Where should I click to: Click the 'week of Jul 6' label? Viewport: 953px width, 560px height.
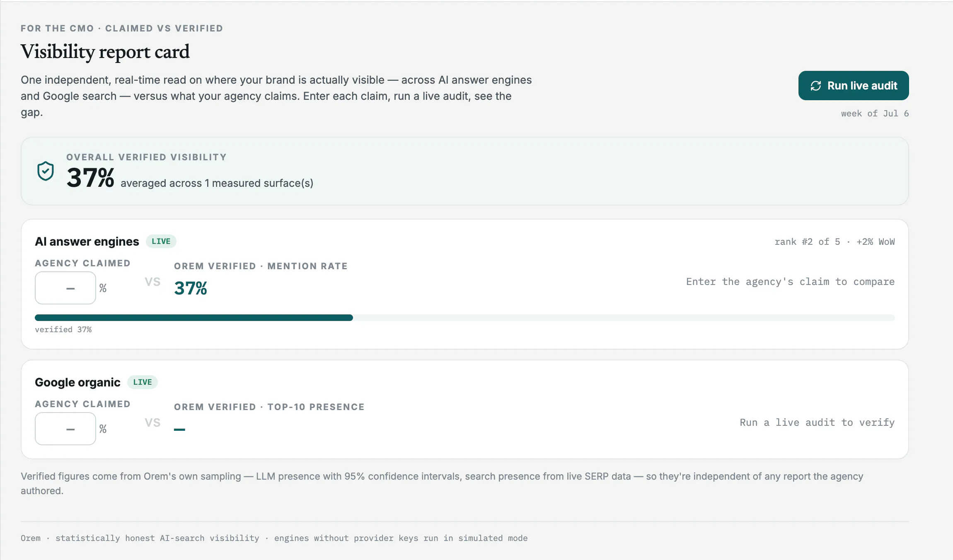(875, 113)
